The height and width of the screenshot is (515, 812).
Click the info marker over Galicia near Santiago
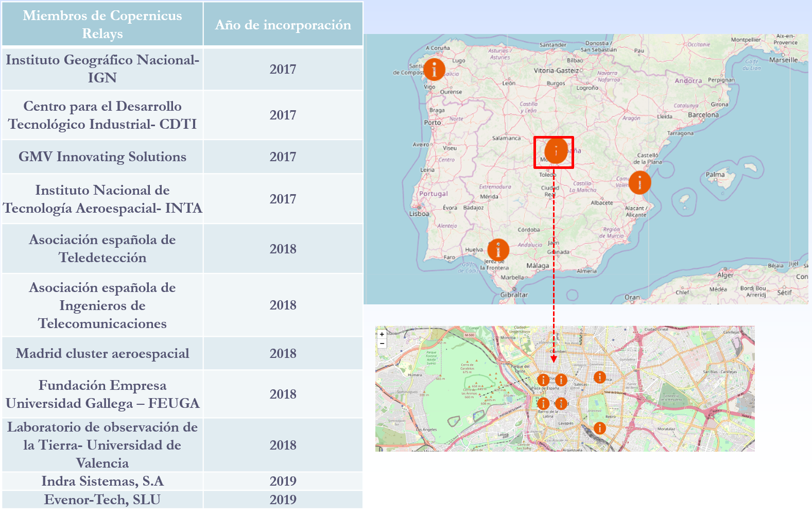tap(434, 69)
